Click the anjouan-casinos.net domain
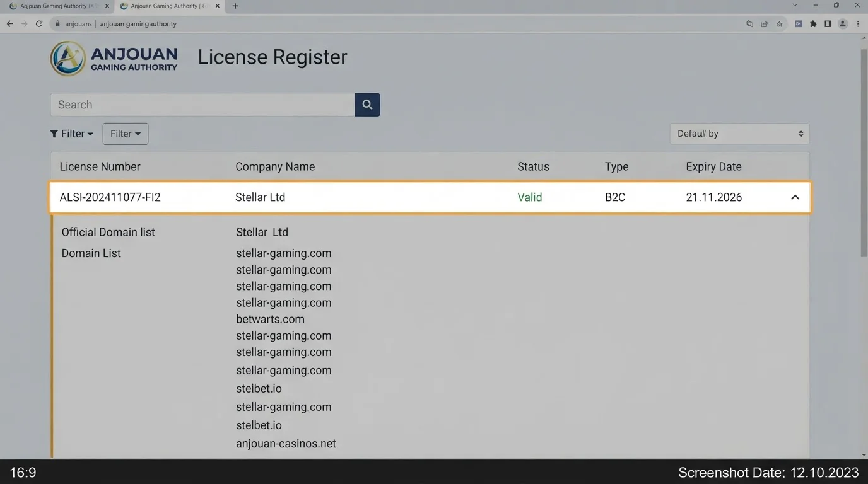This screenshot has width=868, height=484. [286, 444]
